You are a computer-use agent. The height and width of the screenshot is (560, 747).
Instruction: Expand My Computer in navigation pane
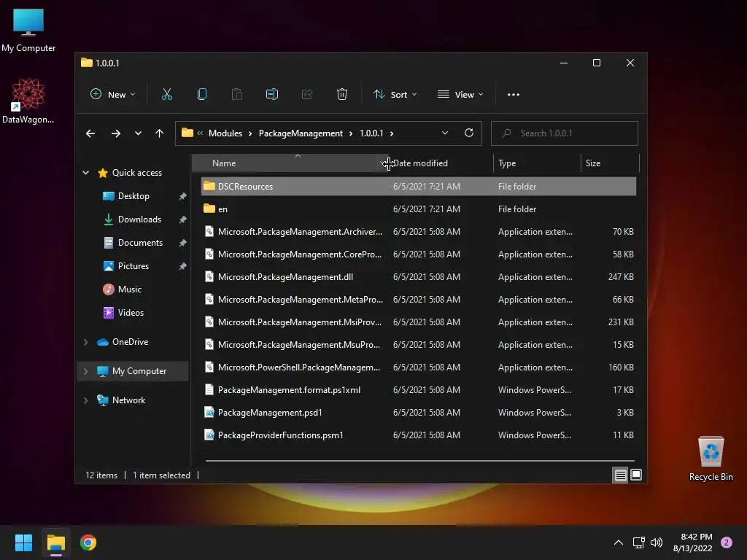coord(86,371)
